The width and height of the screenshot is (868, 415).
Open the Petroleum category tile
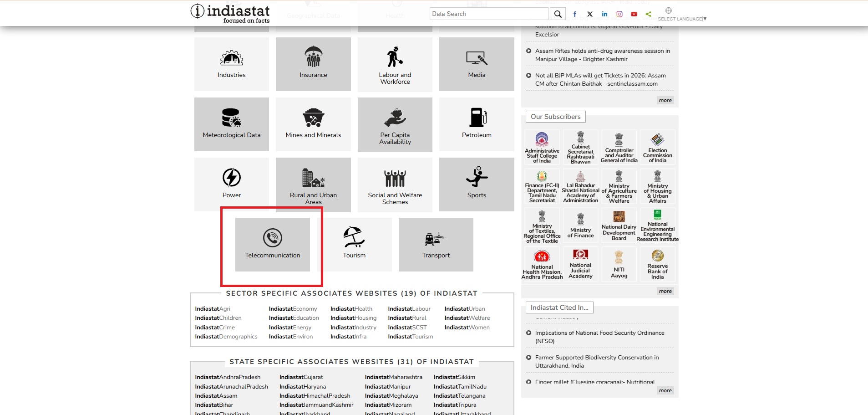pos(477,124)
